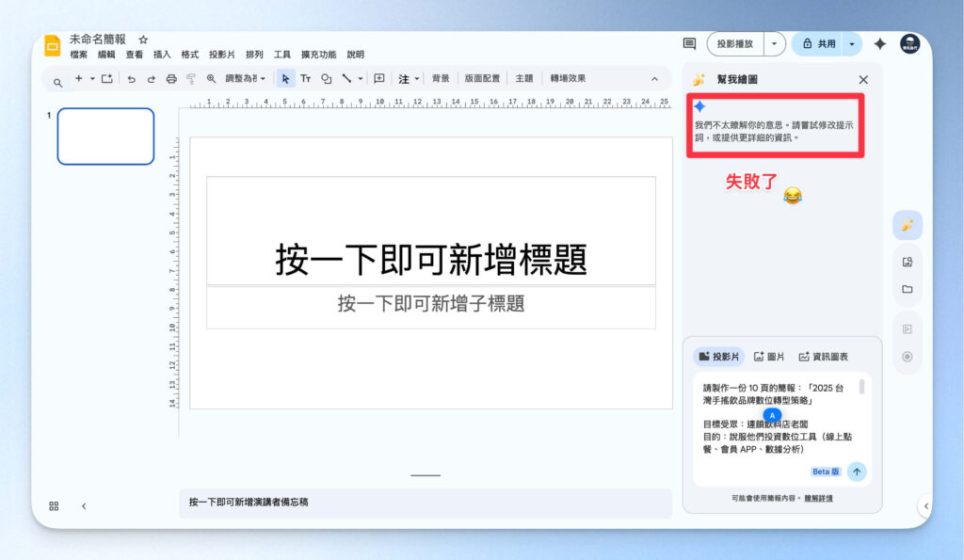Select the shape tool in the toolbar
This screenshot has height=560, width=964.
coord(328,79)
